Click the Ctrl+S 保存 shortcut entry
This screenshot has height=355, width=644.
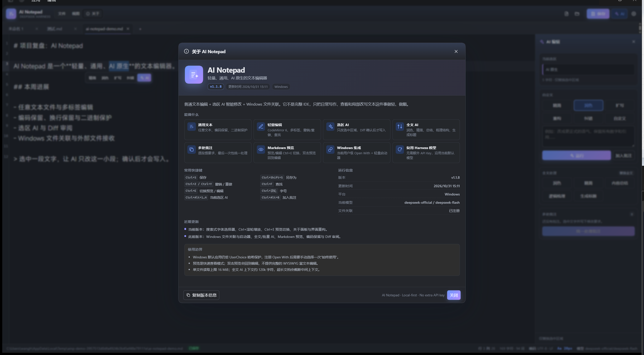(x=196, y=177)
